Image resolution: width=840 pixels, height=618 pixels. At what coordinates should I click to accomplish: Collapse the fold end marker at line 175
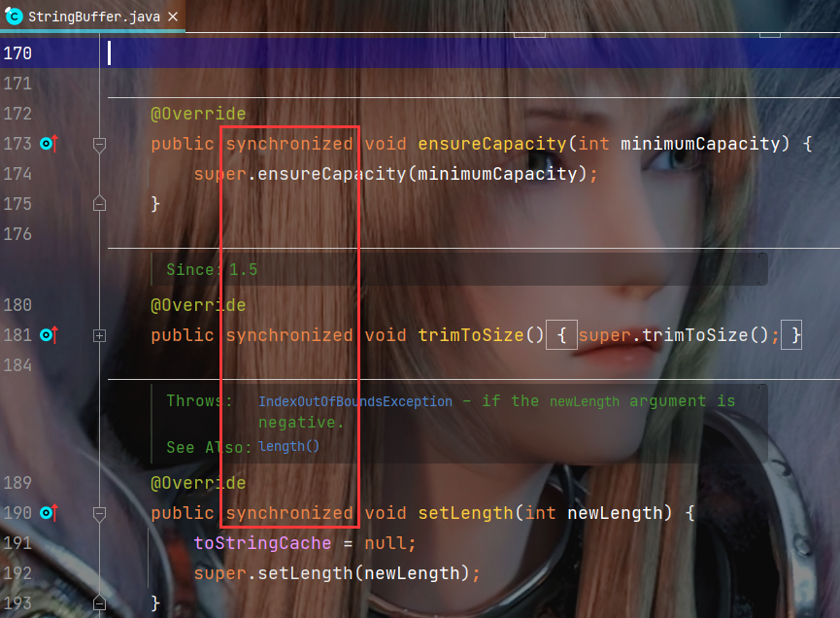[x=99, y=204]
